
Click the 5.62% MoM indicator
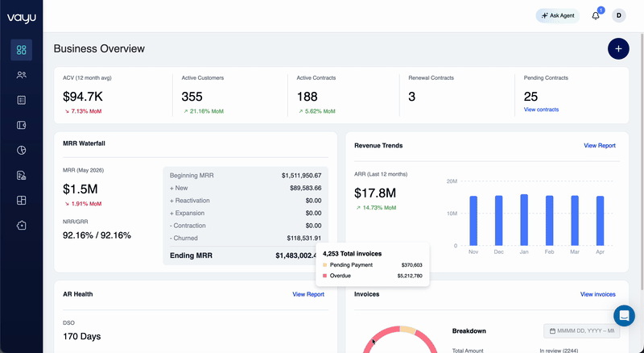coord(316,111)
